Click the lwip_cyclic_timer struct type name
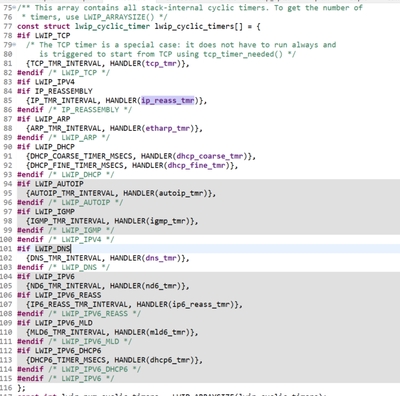The image size is (400, 396). tap(112, 26)
